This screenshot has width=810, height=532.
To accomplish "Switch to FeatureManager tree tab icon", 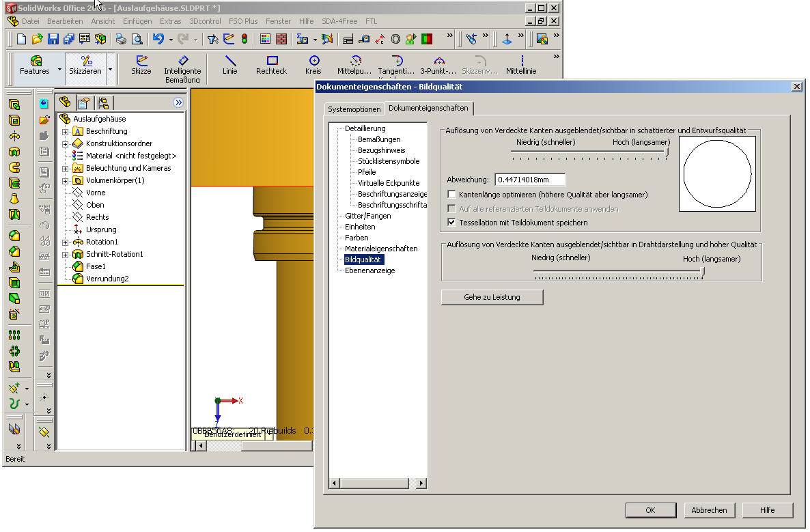I will pyautogui.click(x=65, y=102).
